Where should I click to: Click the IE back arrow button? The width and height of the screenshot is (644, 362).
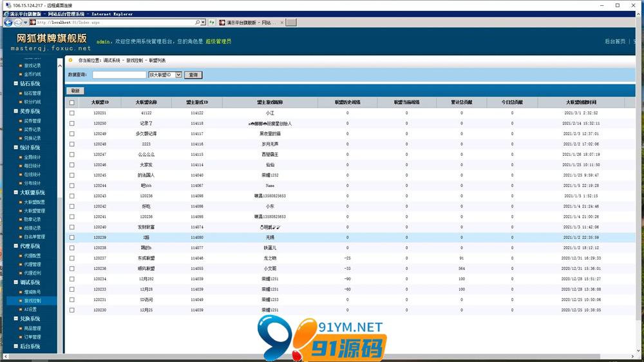(x=8, y=23)
